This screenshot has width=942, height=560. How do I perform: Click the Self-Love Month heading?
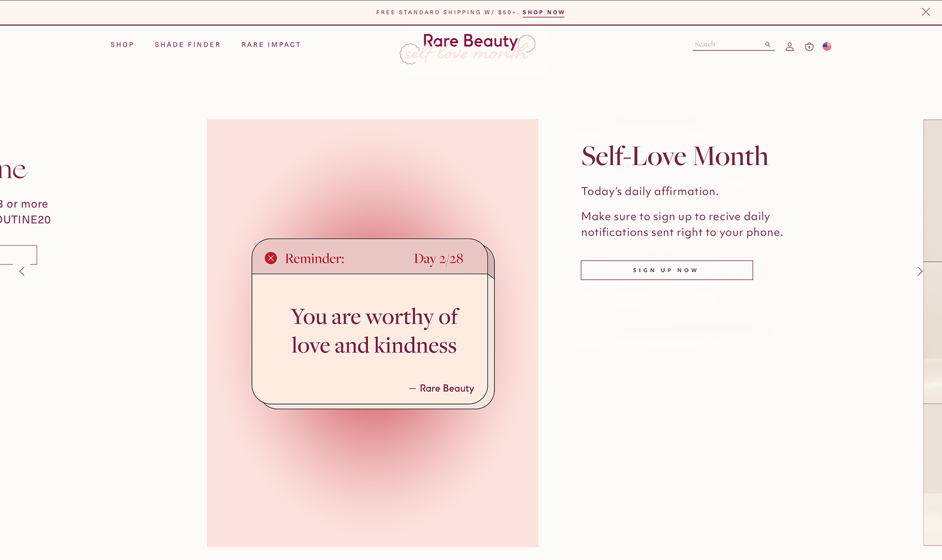coord(675,156)
